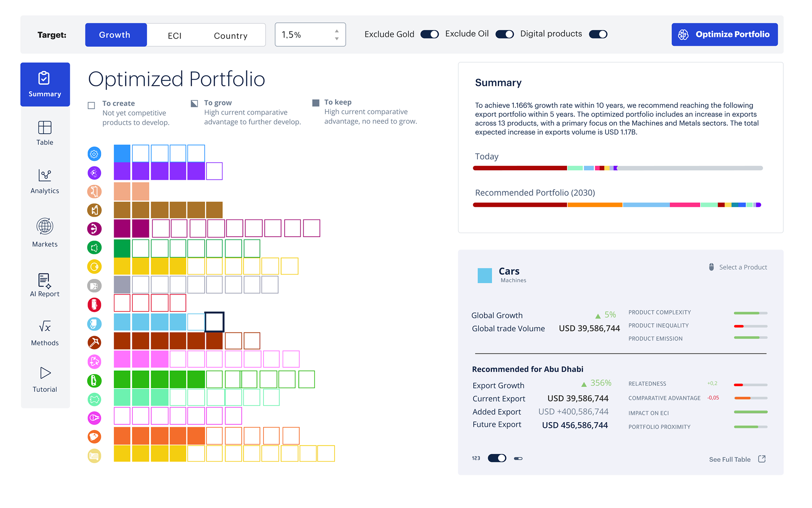Open the See Full Table external-link icon
Image resolution: width=812 pixels, height=508 pixels.
[x=762, y=459]
